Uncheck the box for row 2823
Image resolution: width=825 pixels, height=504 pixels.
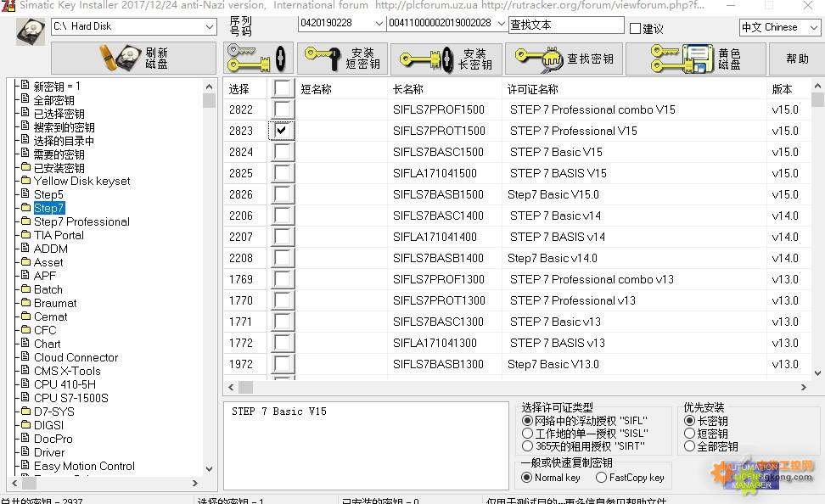pos(282,131)
